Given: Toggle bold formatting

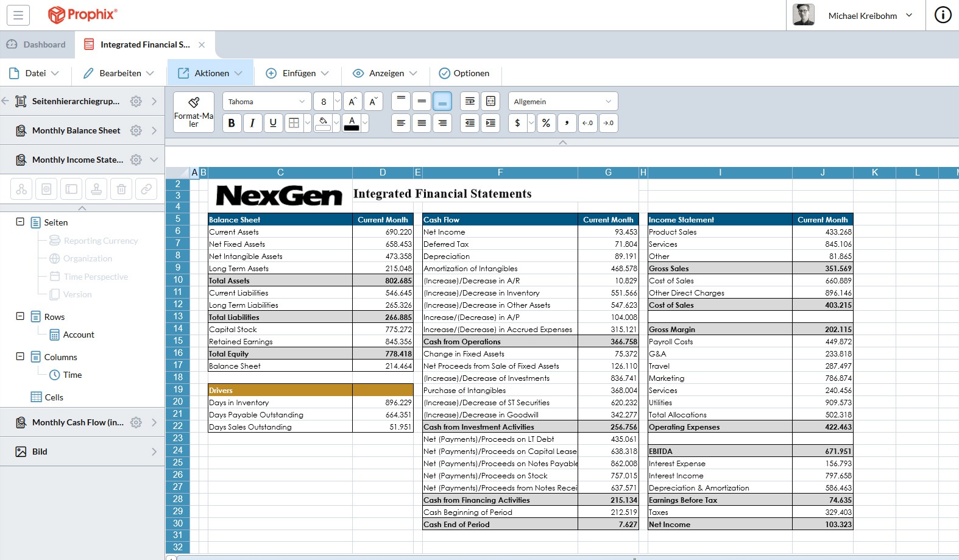Looking at the screenshot, I should pos(232,123).
